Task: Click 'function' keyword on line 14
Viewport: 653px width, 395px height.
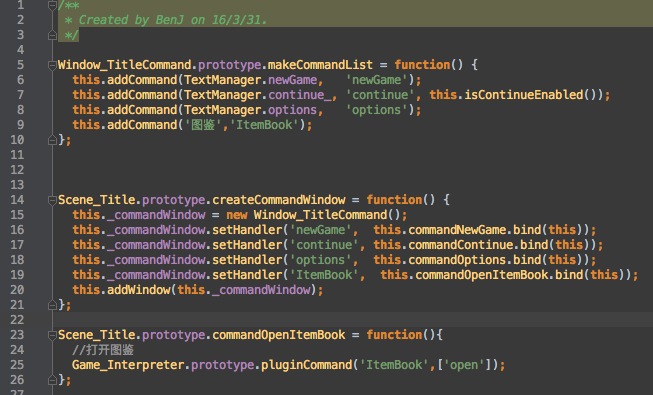Action: (394, 200)
